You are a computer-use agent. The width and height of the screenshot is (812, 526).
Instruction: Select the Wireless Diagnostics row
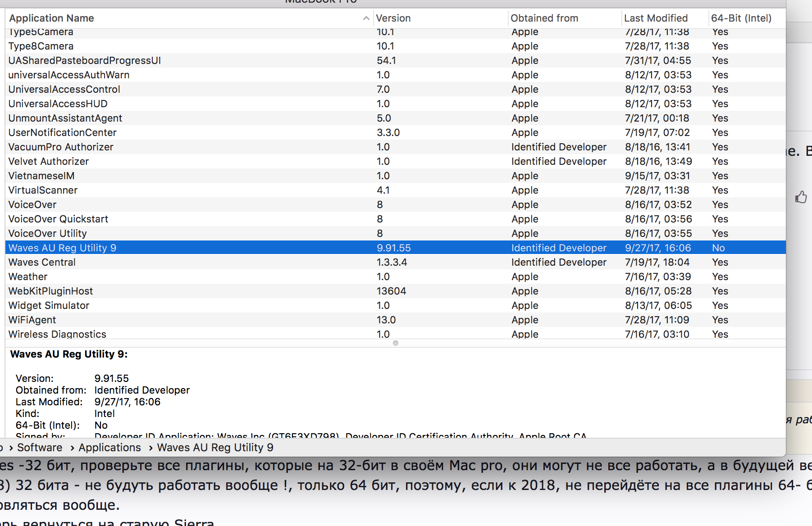395,333
